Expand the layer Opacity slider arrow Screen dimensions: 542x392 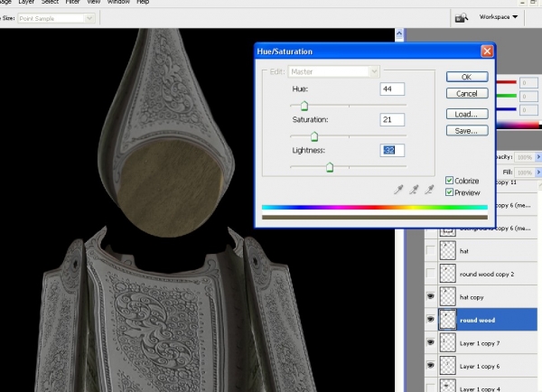pyautogui.click(x=538, y=157)
